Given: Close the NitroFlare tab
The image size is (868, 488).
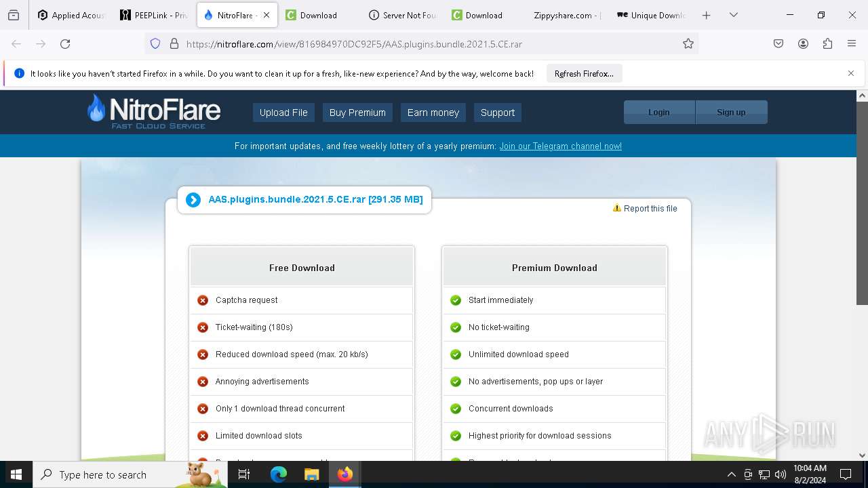Looking at the screenshot, I should tap(267, 15).
